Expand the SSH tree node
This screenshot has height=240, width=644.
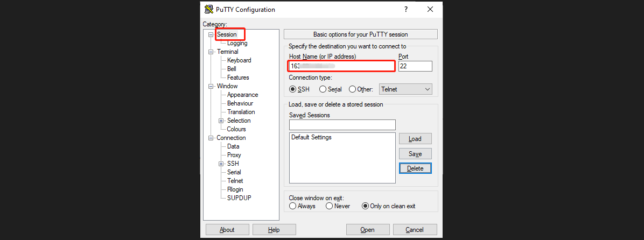pyautogui.click(x=221, y=164)
